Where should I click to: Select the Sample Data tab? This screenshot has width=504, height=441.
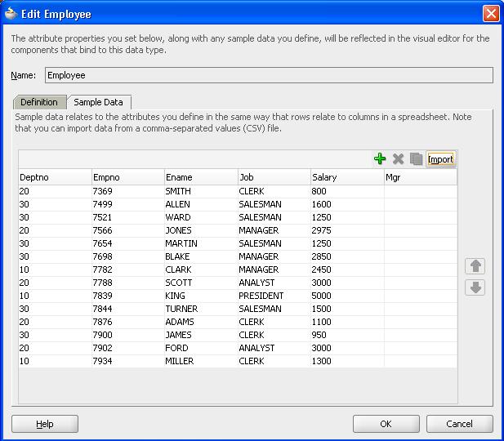[98, 102]
